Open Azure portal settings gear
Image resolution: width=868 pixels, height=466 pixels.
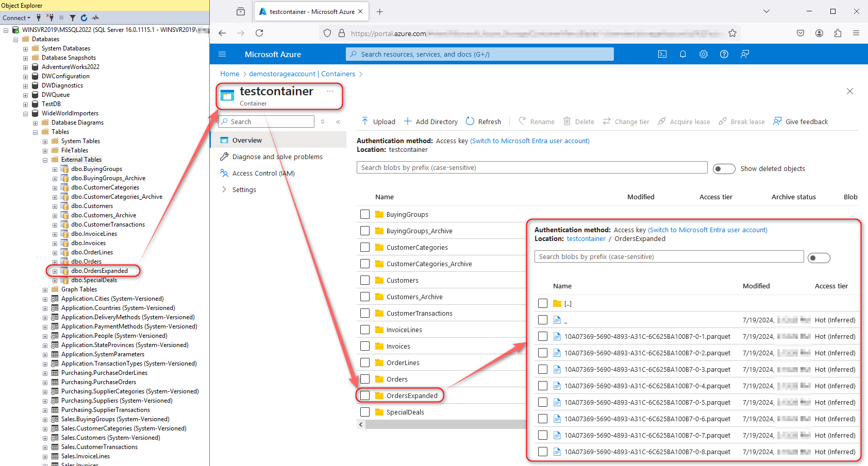(x=704, y=54)
